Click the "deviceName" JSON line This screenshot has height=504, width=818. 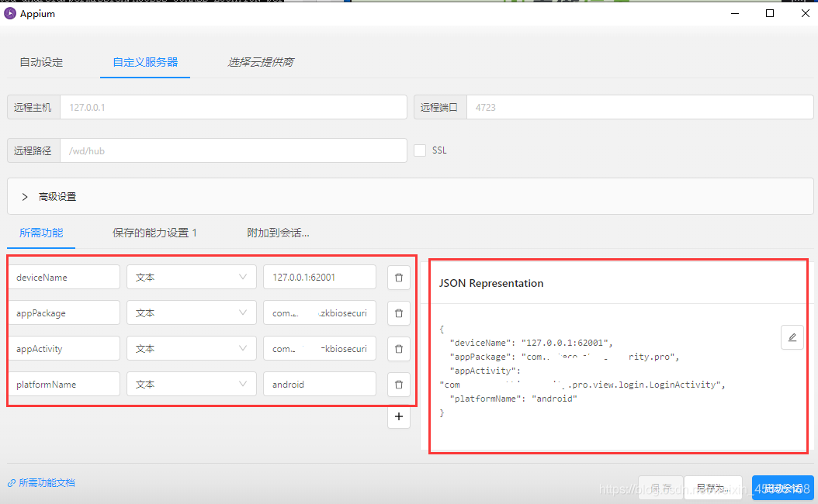[x=531, y=343]
